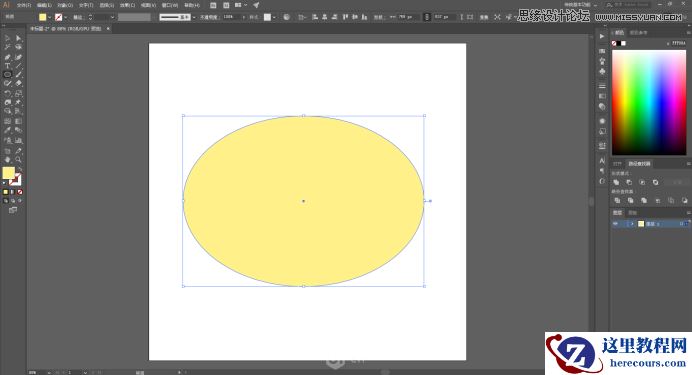Change screen mode at toolbar bottom
The height and width of the screenshot is (375, 692).
tap(13, 210)
